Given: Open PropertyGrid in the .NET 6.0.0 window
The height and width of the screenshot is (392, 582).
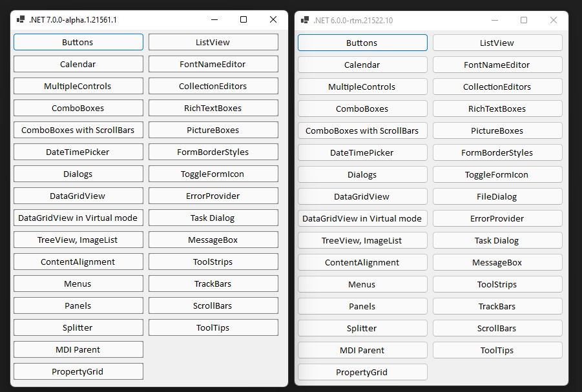Looking at the screenshot, I should (362, 371).
